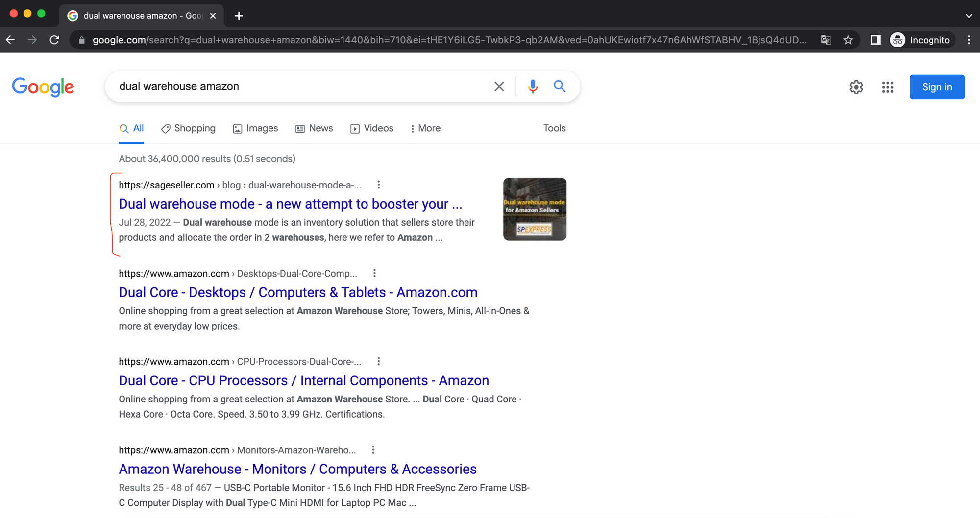Start voice search with the microphone
Screen dimensions: 980x518
point(533,87)
